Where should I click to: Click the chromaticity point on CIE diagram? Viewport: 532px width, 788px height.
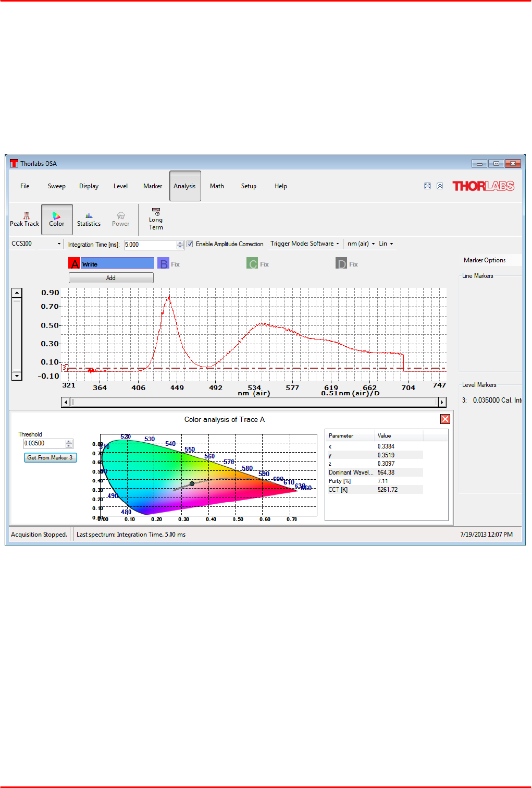[192, 484]
